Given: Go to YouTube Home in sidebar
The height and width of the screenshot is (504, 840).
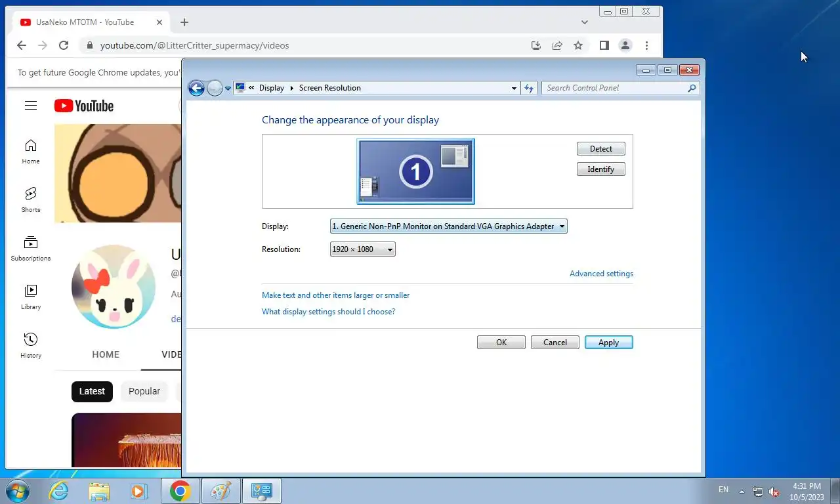Looking at the screenshot, I should [31, 152].
